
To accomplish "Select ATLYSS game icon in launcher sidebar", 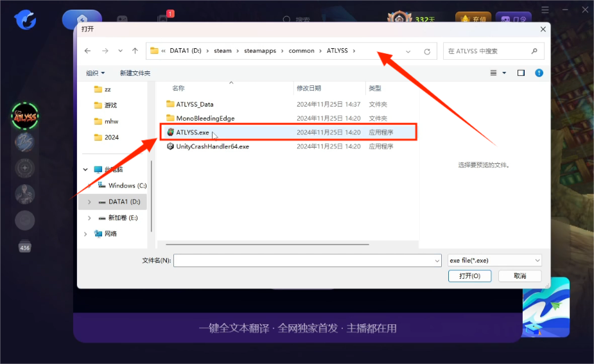I will [x=25, y=116].
